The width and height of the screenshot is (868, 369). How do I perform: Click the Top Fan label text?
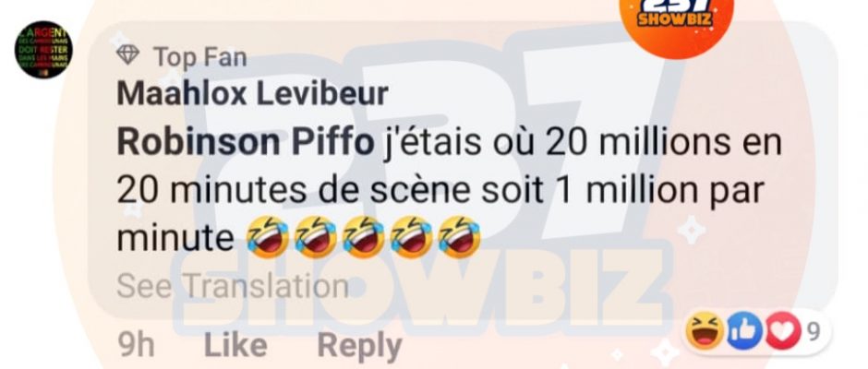pyautogui.click(x=199, y=57)
